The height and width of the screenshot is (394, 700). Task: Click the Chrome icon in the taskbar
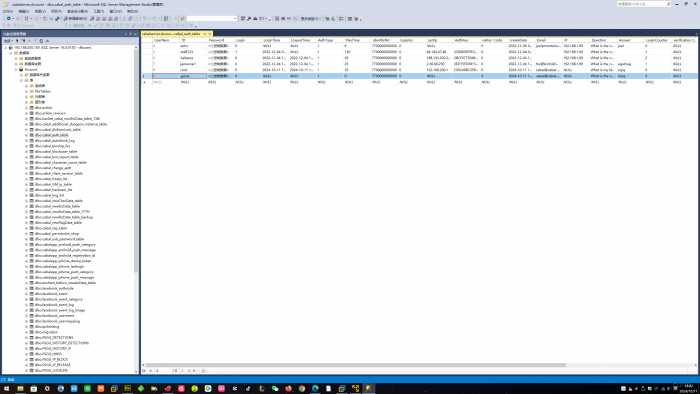tap(302, 389)
